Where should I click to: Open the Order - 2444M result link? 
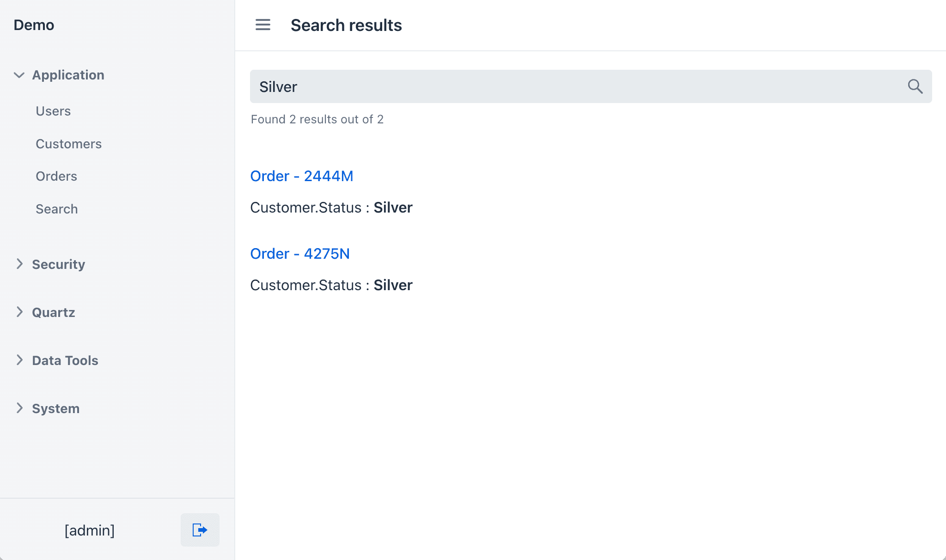(301, 176)
